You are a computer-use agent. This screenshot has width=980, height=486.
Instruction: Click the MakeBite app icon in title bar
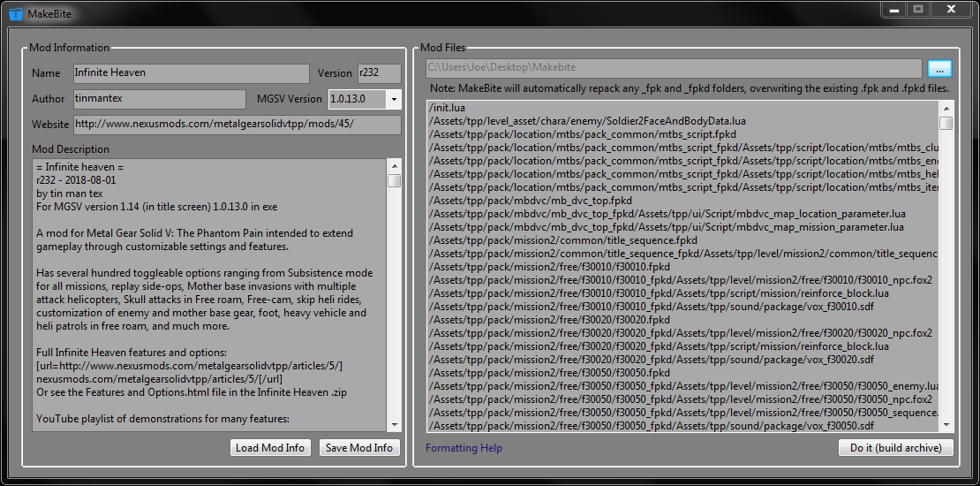pos(15,14)
